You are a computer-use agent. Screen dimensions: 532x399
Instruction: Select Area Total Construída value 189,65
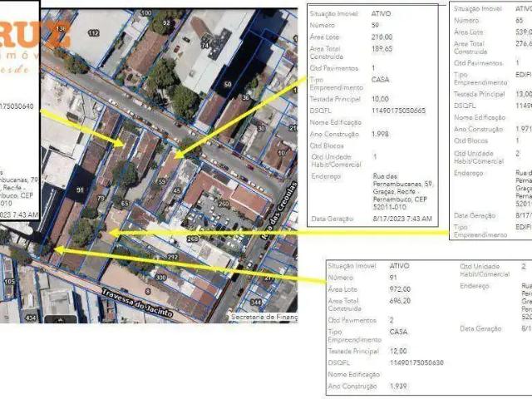pyautogui.click(x=382, y=49)
